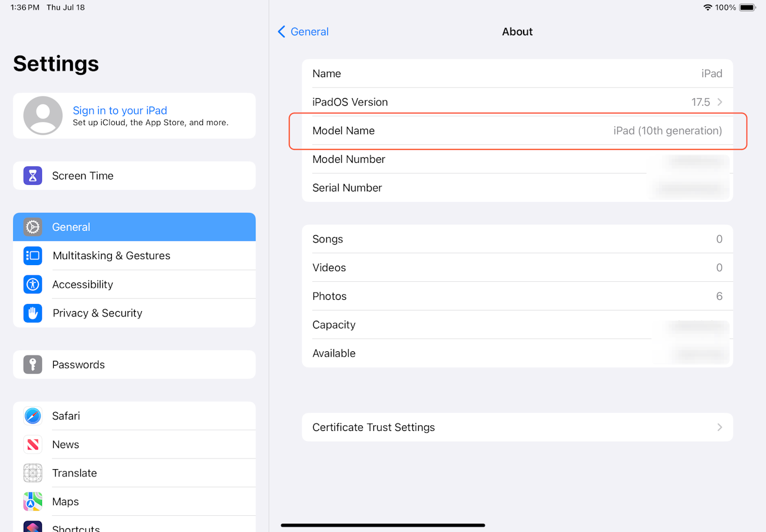Tap the Model Name row
Viewport: 766px width, 532px height.
pos(517,130)
